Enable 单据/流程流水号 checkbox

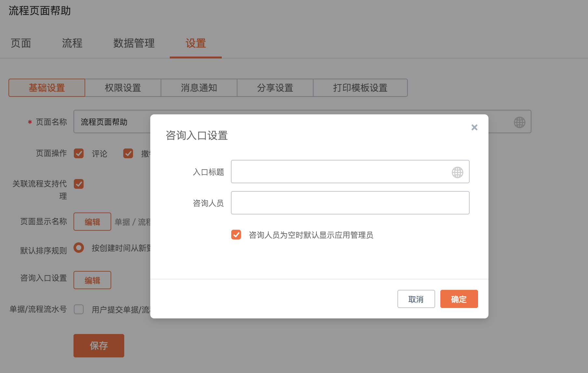pos(79,309)
